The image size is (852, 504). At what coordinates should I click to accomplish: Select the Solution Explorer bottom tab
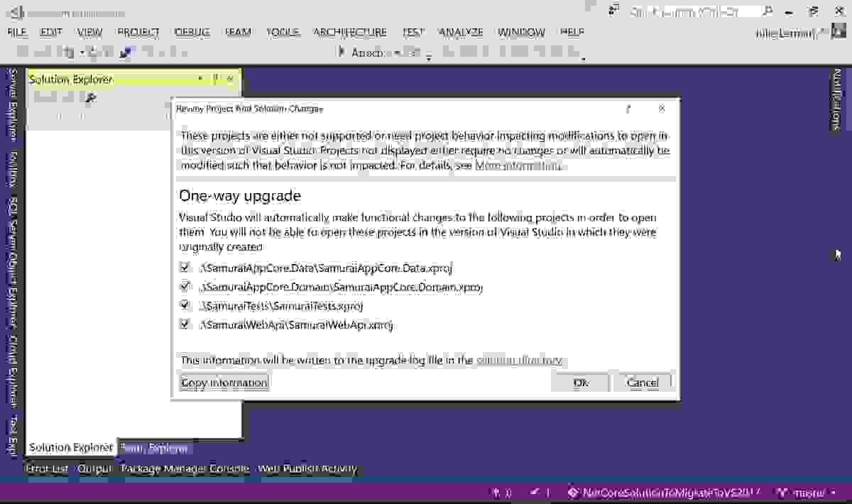click(x=70, y=448)
